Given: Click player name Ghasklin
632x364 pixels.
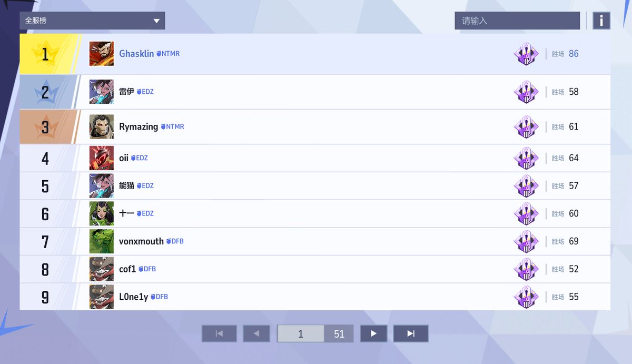Looking at the screenshot, I should (137, 53).
